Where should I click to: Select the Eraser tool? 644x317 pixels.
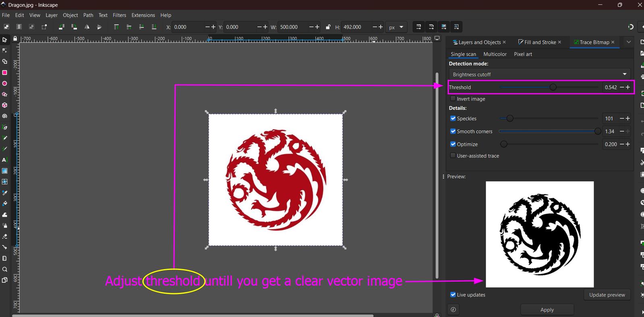(x=4, y=236)
